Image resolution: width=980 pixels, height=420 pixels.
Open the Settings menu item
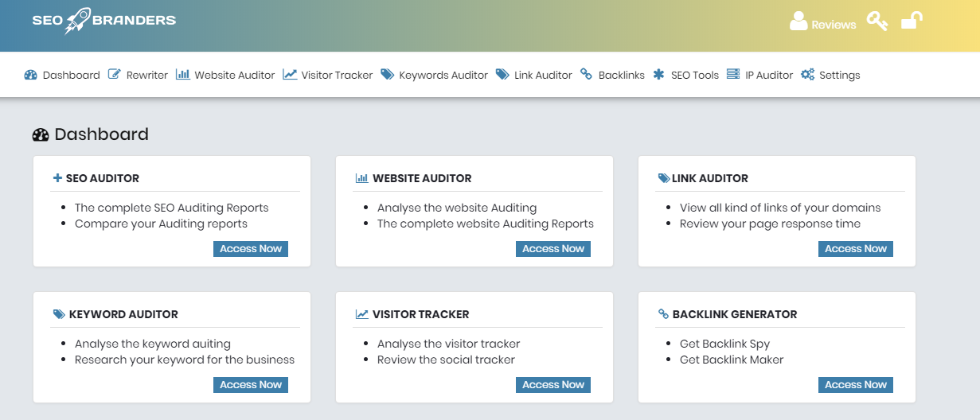(839, 75)
